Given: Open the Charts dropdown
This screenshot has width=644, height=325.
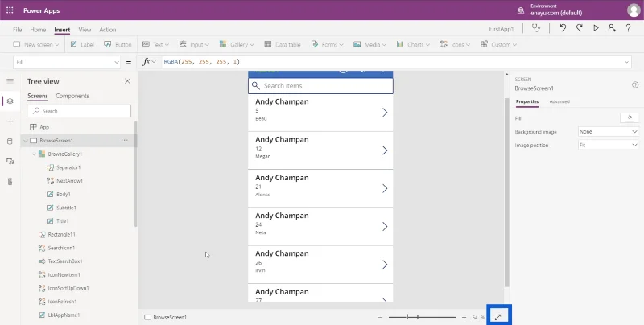Looking at the screenshot, I should tap(413, 44).
